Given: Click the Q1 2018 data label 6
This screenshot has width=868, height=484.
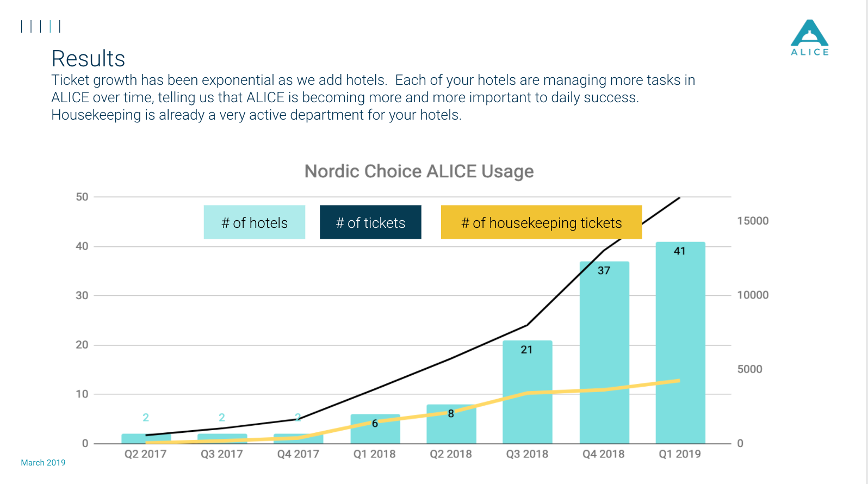Looking at the screenshot, I should coord(375,424).
